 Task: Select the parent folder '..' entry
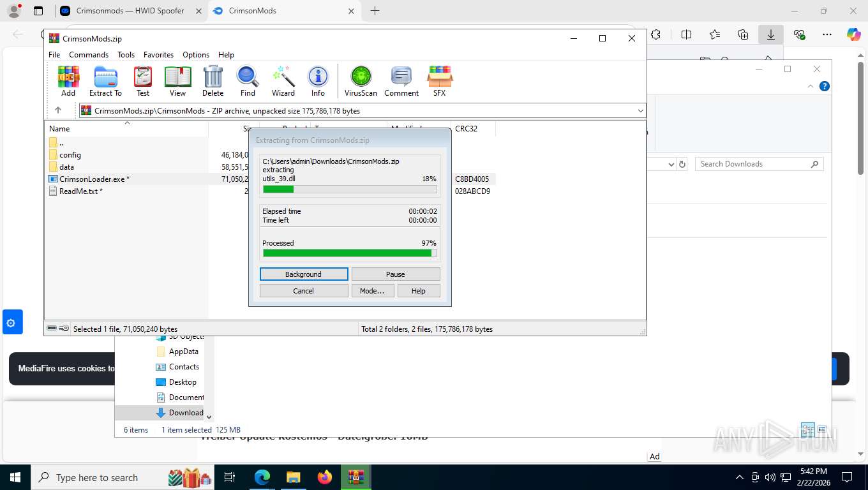click(61, 143)
